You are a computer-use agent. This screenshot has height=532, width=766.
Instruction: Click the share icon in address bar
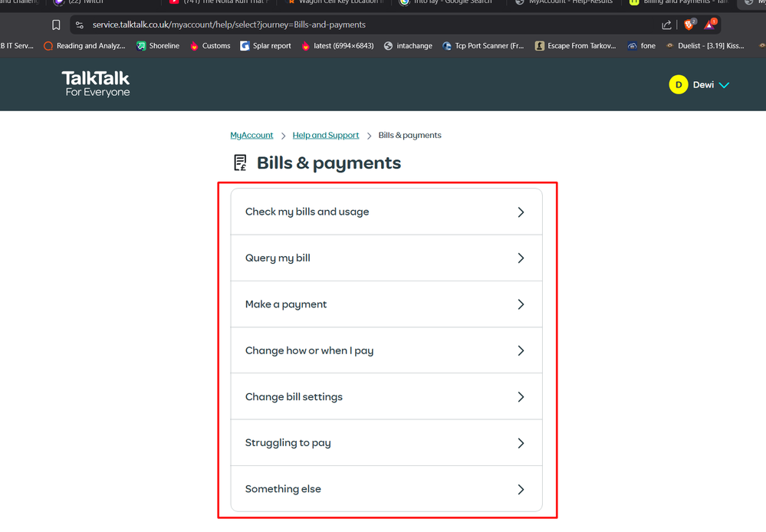[666, 25]
